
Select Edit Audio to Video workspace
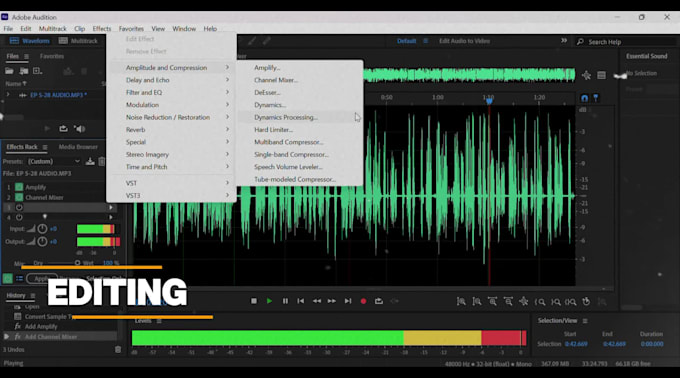pyautogui.click(x=464, y=41)
